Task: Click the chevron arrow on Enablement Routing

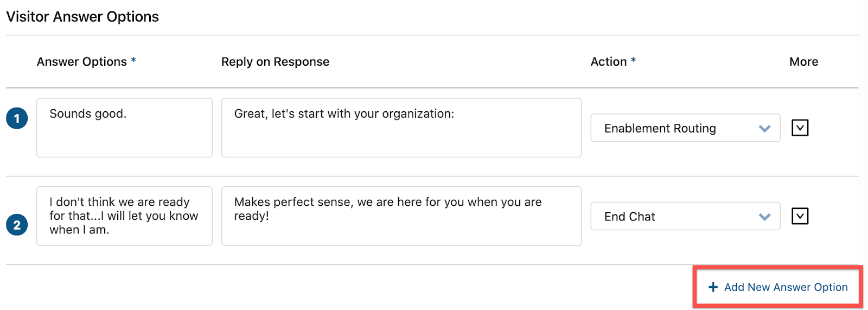Action: click(764, 129)
